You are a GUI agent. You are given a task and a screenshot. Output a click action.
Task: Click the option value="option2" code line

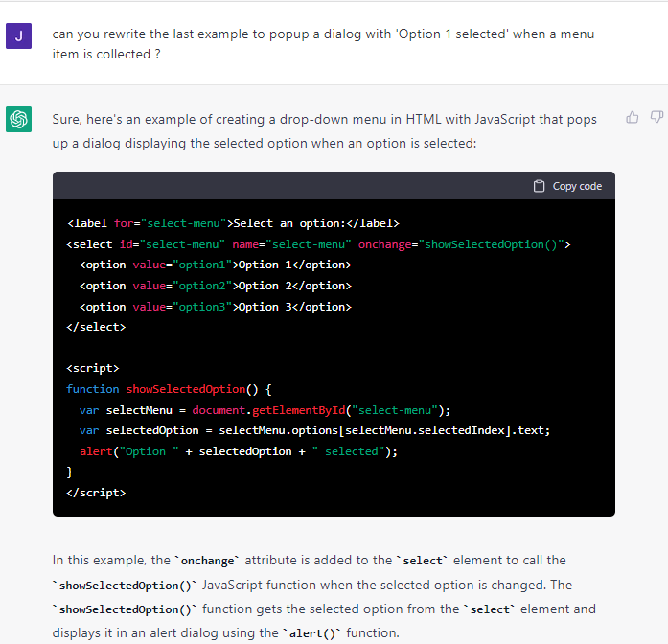point(215,286)
